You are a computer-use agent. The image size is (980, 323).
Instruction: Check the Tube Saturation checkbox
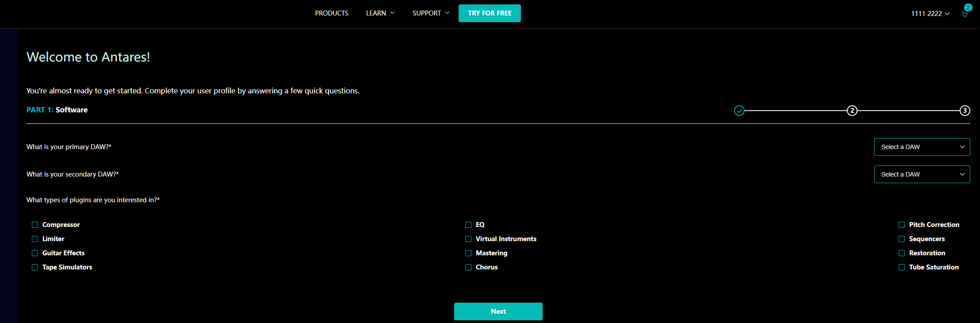(902, 267)
